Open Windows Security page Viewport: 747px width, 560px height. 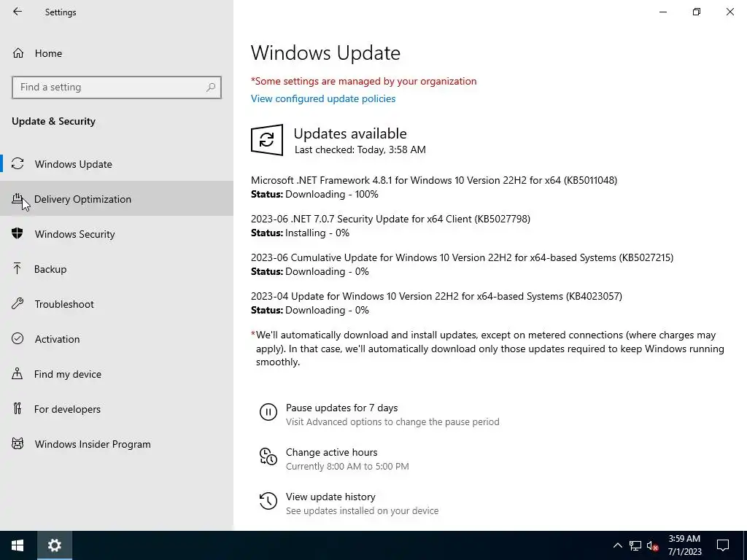117,234
